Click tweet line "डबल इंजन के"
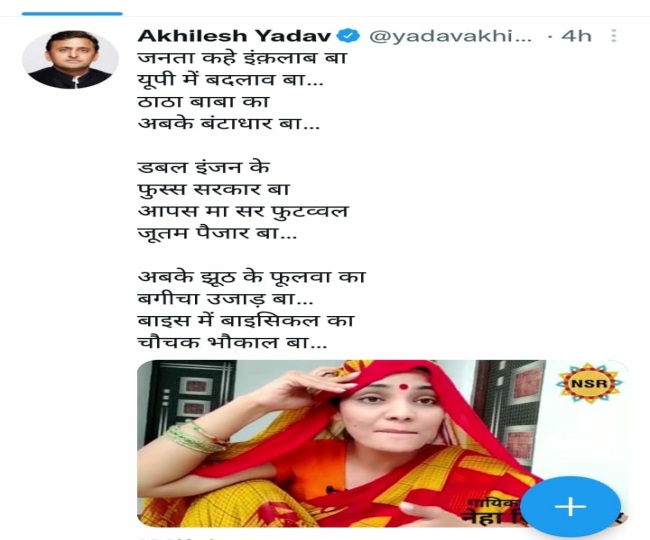Image resolution: width=650 pixels, height=540 pixels. [x=204, y=167]
